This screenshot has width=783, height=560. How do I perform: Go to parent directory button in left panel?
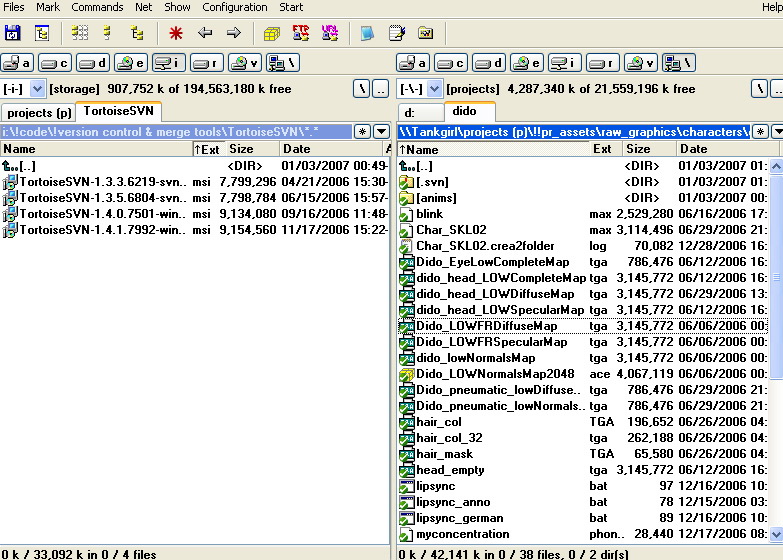[381, 89]
